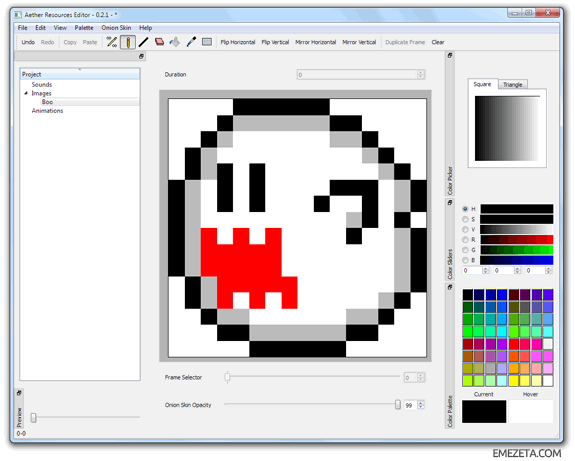Click the second color value stepper
This screenshot has width=575, height=461.
point(517,271)
